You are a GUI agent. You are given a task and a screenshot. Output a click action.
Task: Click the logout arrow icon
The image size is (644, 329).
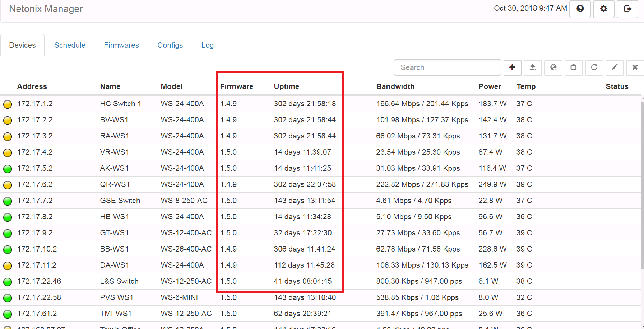tap(627, 9)
